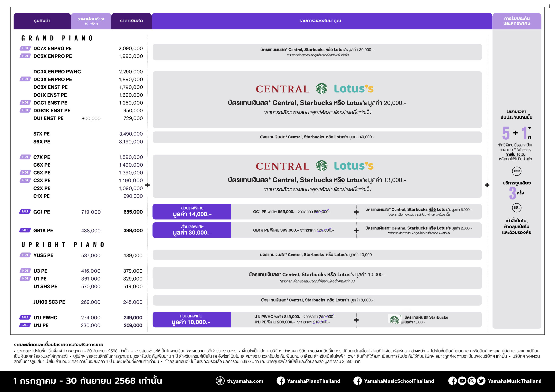Screen dimensions: 555x392
Task: Click the Central logo in the 20,000 voucher banner
Action: pos(283,89)
